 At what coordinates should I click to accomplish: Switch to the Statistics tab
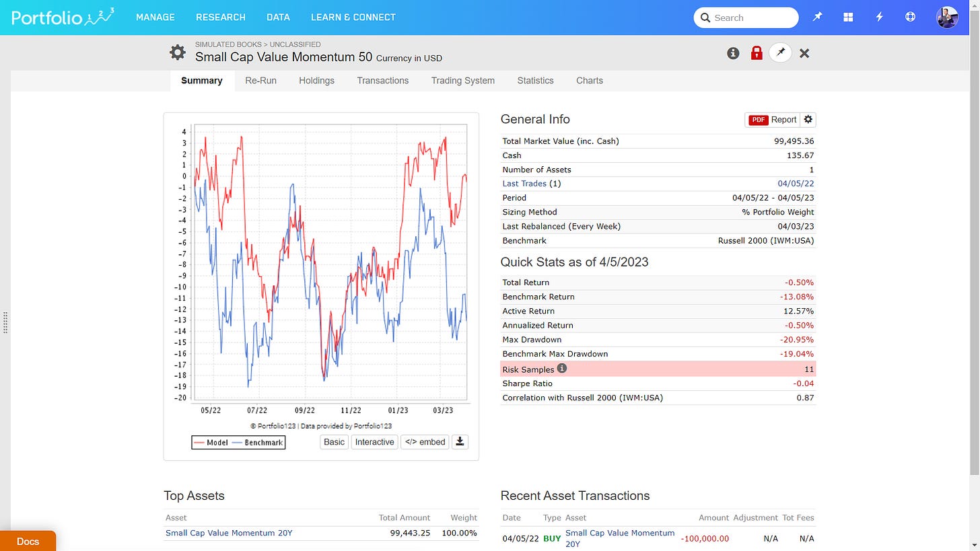[535, 81]
